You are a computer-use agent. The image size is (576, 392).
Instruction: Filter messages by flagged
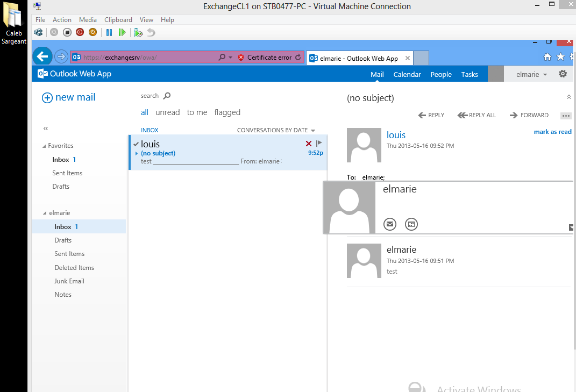point(227,112)
